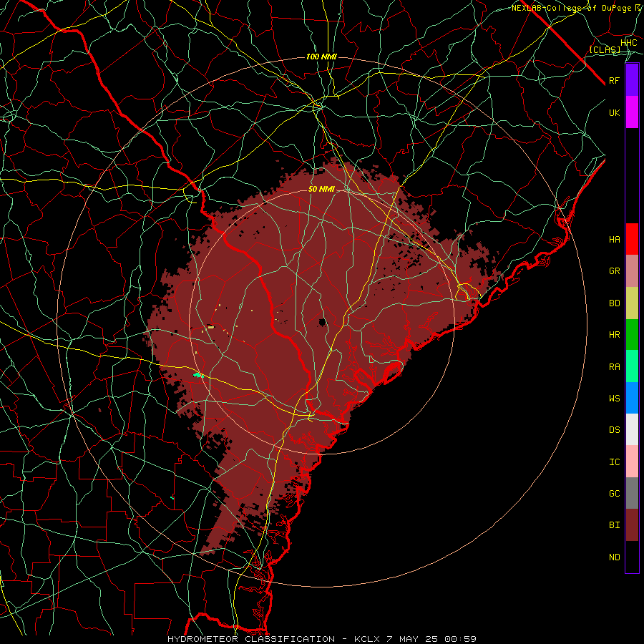Click the ND black legend swatch
The width and height of the screenshot is (644, 644).
pos(632,557)
